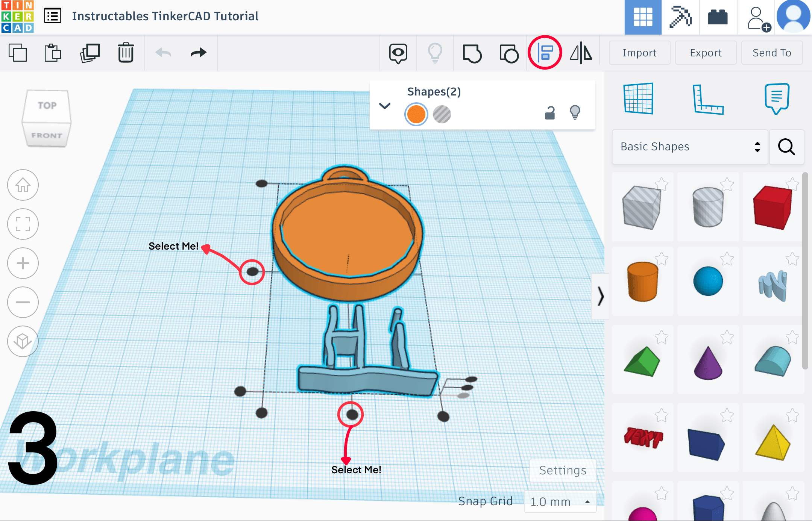Click the Import button
The image size is (812, 521).
[639, 53]
